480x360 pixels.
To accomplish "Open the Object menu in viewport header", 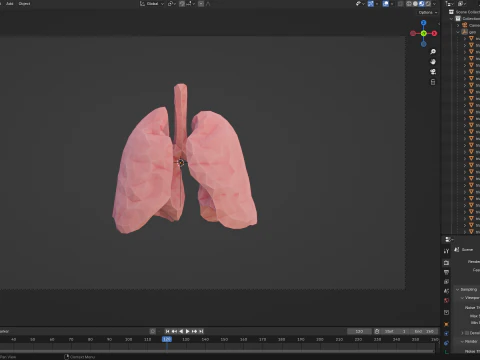I will (x=24, y=4).
